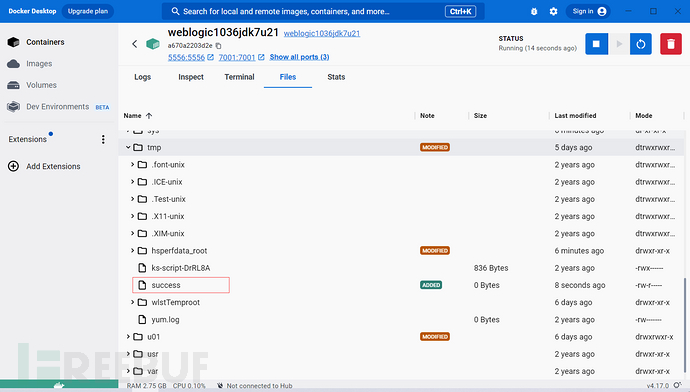This screenshot has height=392, width=690.
Task: Select the Files tab
Action: pos(288,77)
